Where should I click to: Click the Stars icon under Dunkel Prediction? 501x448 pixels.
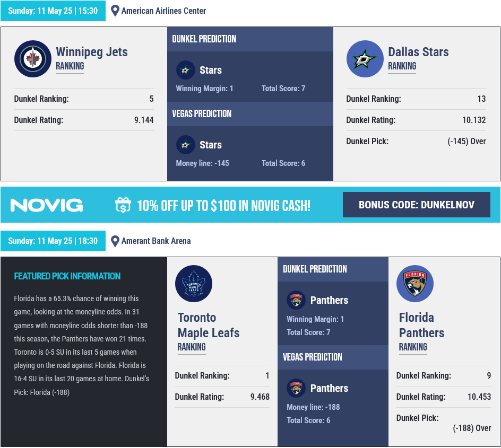(x=186, y=70)
